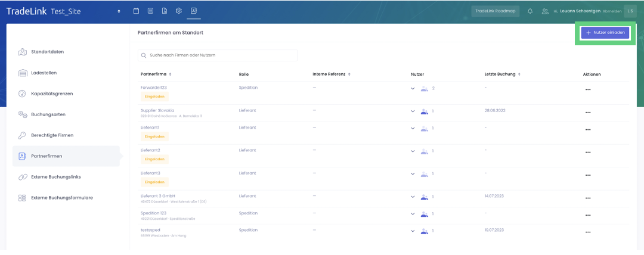Click the partner contacts icon in header
The image size is (644, 255).
pyautogui.click(x=193, y=11)
